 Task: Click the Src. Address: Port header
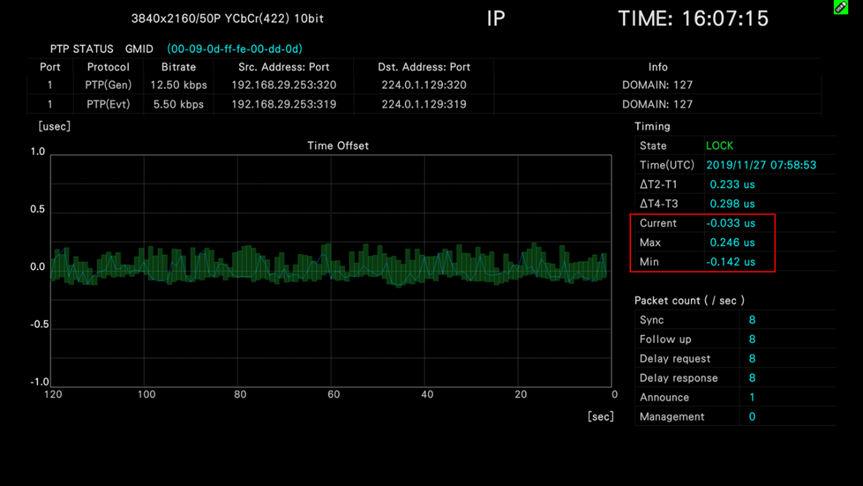coord(283,67)
